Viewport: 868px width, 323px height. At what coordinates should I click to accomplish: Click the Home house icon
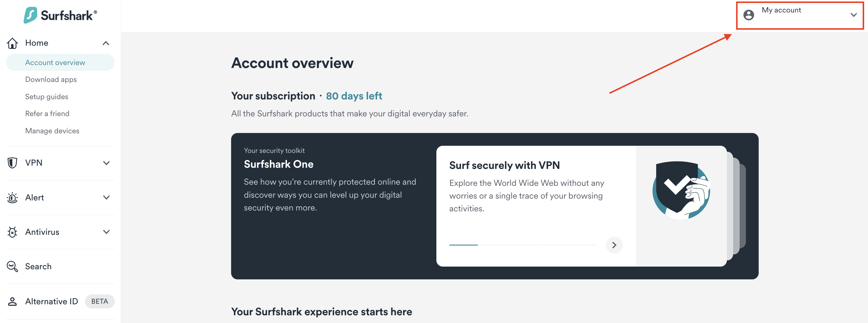pyautogui.click(x=12, y=43)
